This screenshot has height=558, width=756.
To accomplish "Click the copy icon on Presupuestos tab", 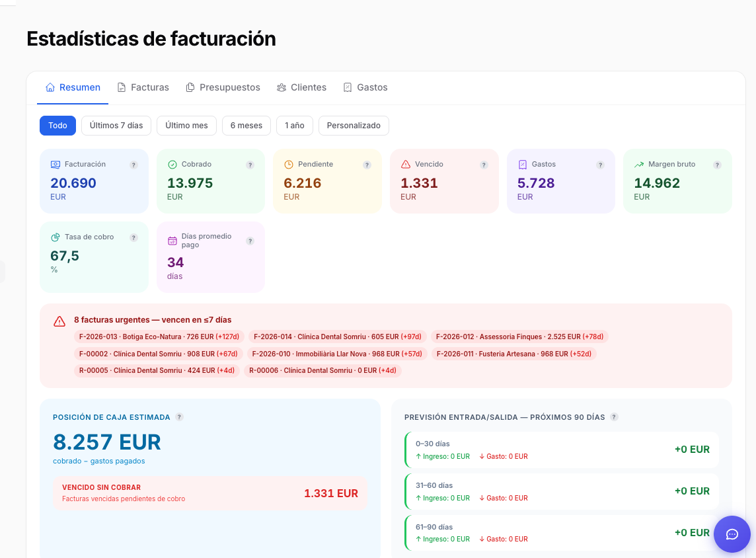I will click(190, 87).
